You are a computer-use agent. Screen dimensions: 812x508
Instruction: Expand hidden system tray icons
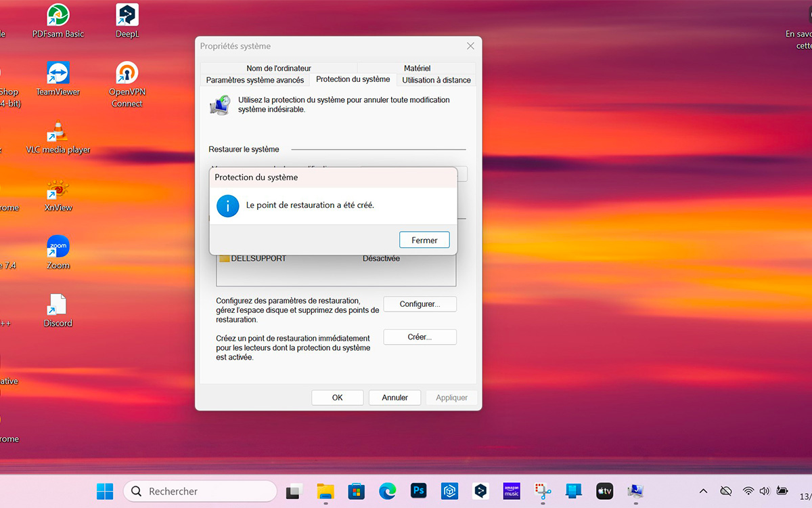click(x=702, y=490)
